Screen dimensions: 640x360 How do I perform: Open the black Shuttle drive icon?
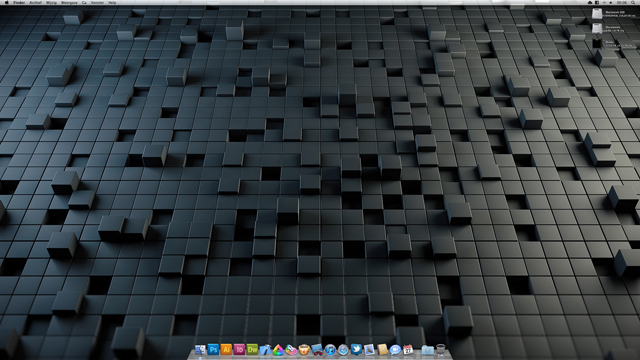point(597,43)
